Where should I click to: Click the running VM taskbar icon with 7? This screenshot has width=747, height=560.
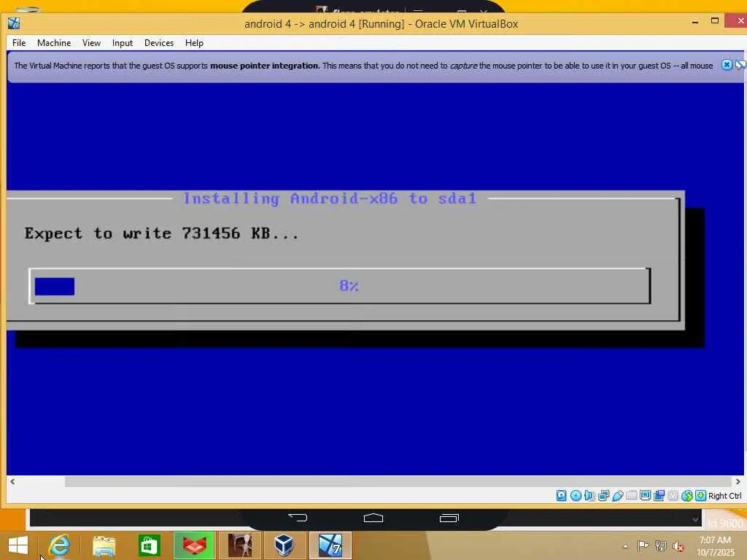coord(330,545)
